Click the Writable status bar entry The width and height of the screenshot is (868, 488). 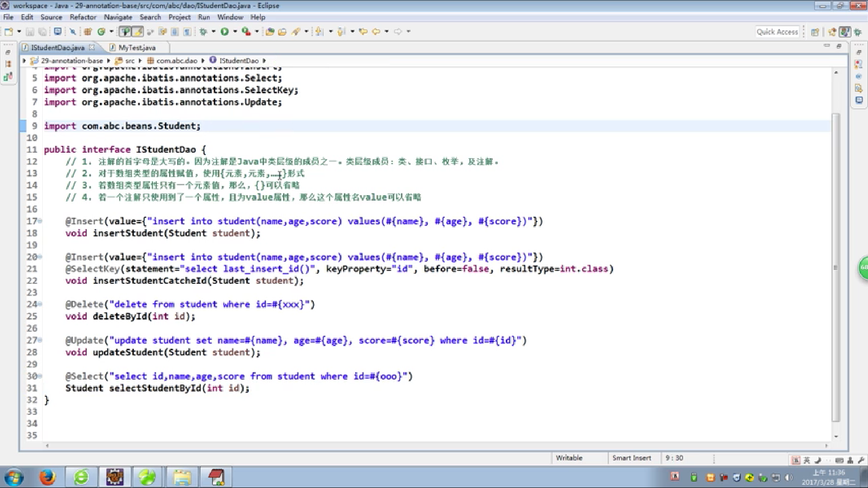coord(569,458)
